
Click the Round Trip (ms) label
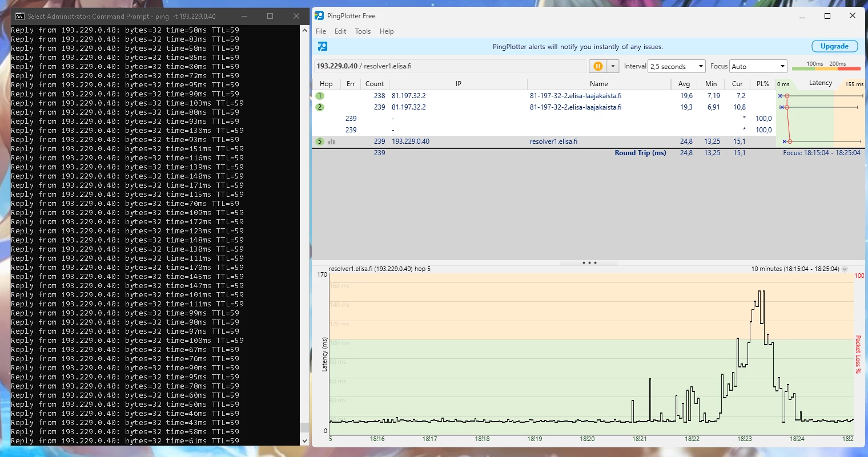(641, 153)
